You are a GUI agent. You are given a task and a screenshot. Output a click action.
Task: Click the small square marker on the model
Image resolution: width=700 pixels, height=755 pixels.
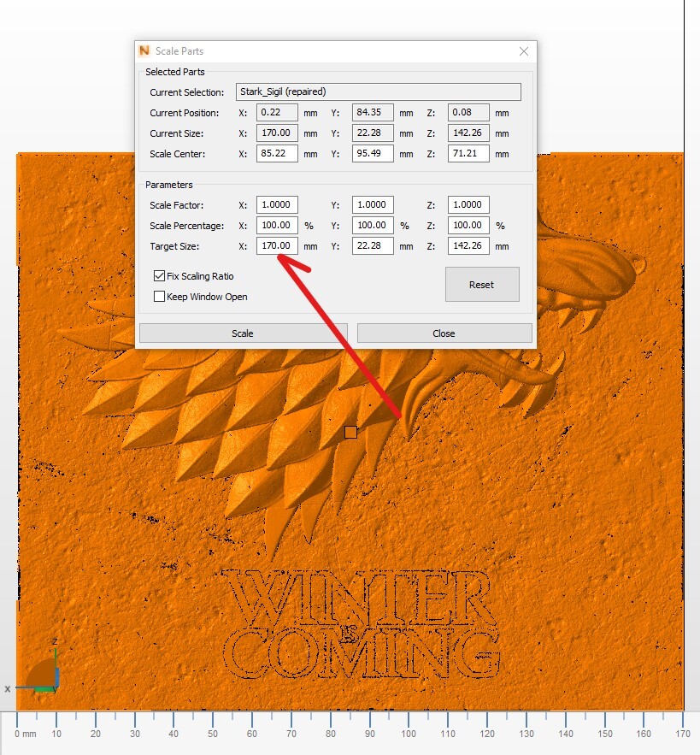click(351, 432)
